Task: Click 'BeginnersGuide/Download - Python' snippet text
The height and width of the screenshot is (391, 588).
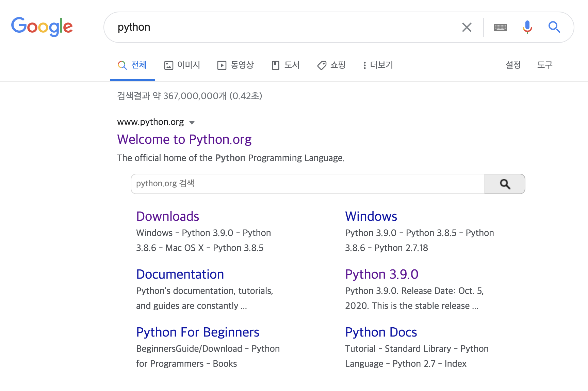Action: pyautogui.click(x=208, y=349)
